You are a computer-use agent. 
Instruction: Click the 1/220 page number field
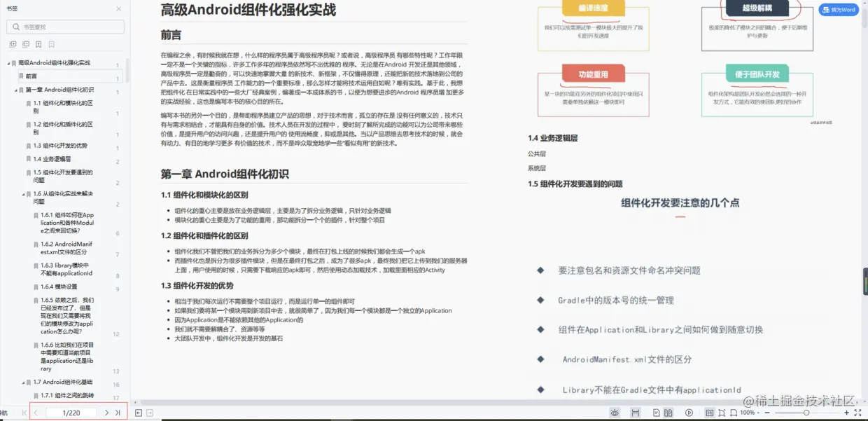pos(71,413)
